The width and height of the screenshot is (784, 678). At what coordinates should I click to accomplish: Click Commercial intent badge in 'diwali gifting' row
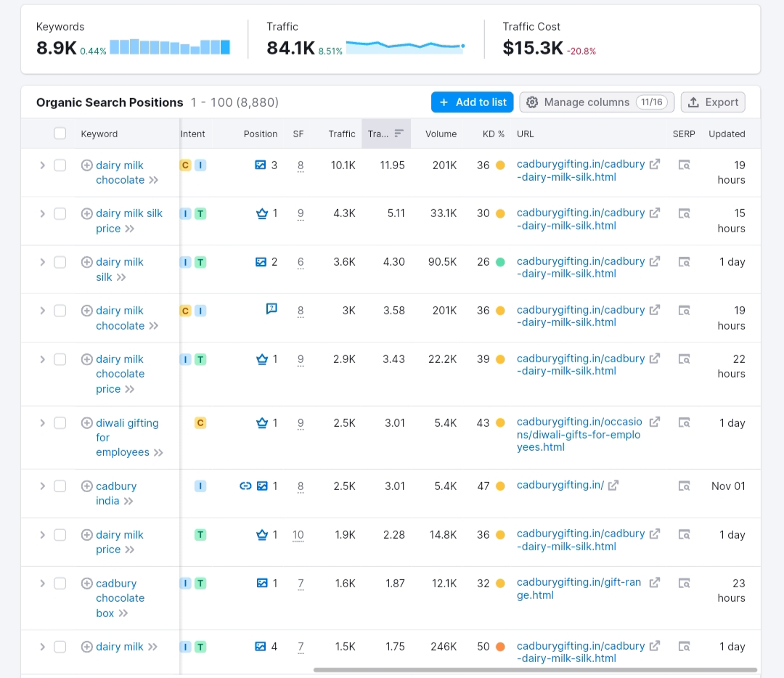[x=200, y=423]
